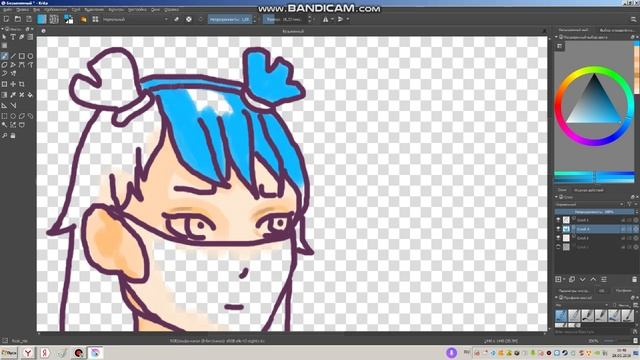Select the Contiguous Selection magic wand tool
The width and height of the screenshot is (640, 360).
(4, 124)
